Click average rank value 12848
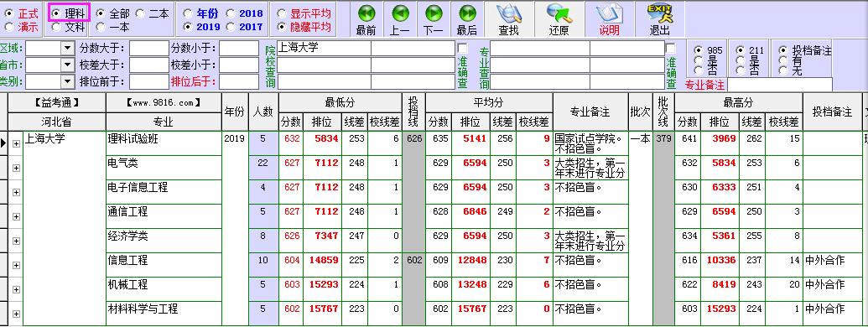 coord(471,265)
